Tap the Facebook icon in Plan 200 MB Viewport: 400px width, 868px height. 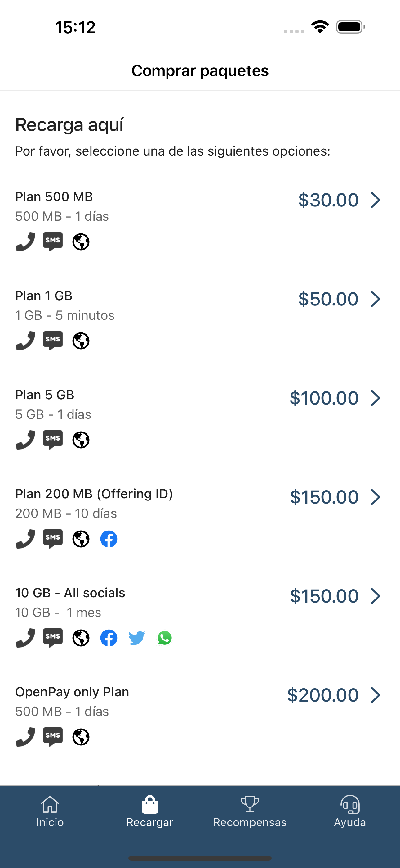[x=109, y=539]
